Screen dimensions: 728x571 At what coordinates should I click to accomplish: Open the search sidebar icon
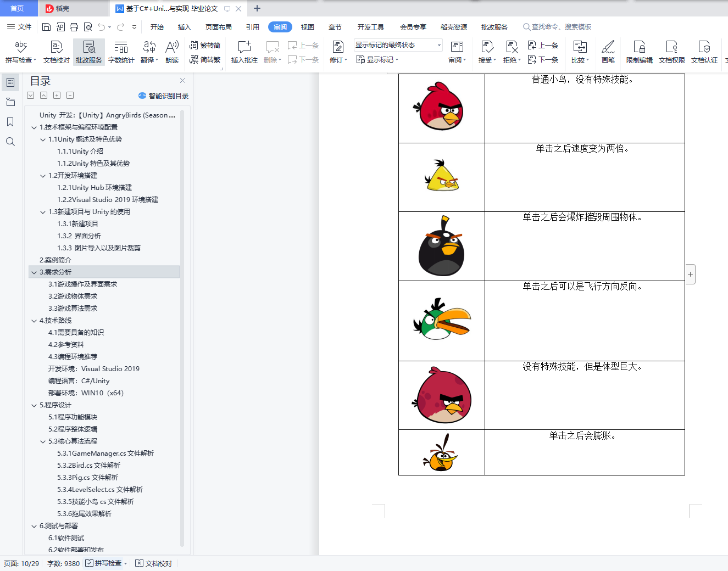pyautogui.click(x=10, y=142)
